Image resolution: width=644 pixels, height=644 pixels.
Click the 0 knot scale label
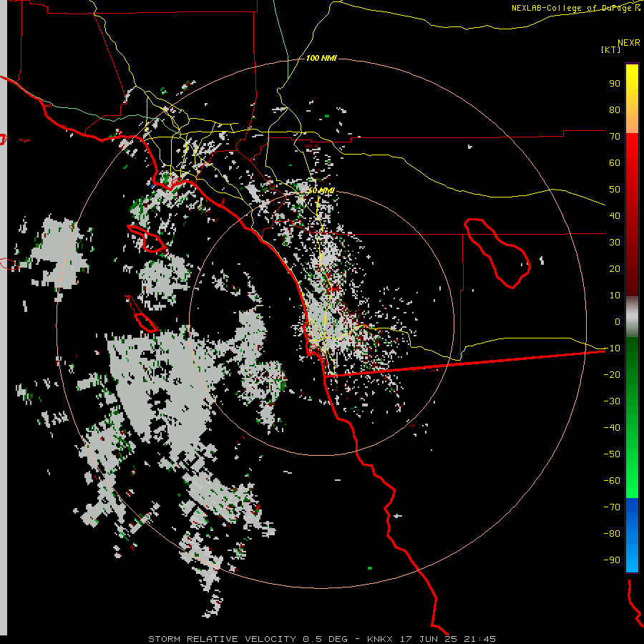tap(618, 321)
